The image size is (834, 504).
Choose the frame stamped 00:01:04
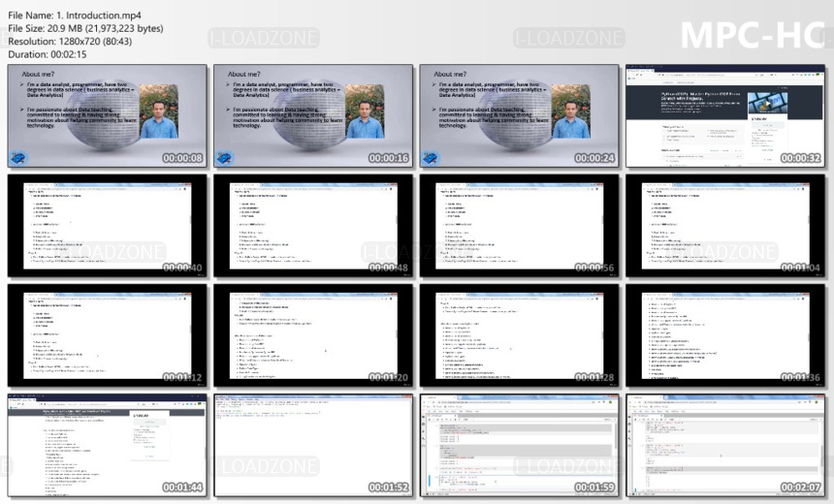click(x=725, y=226)
